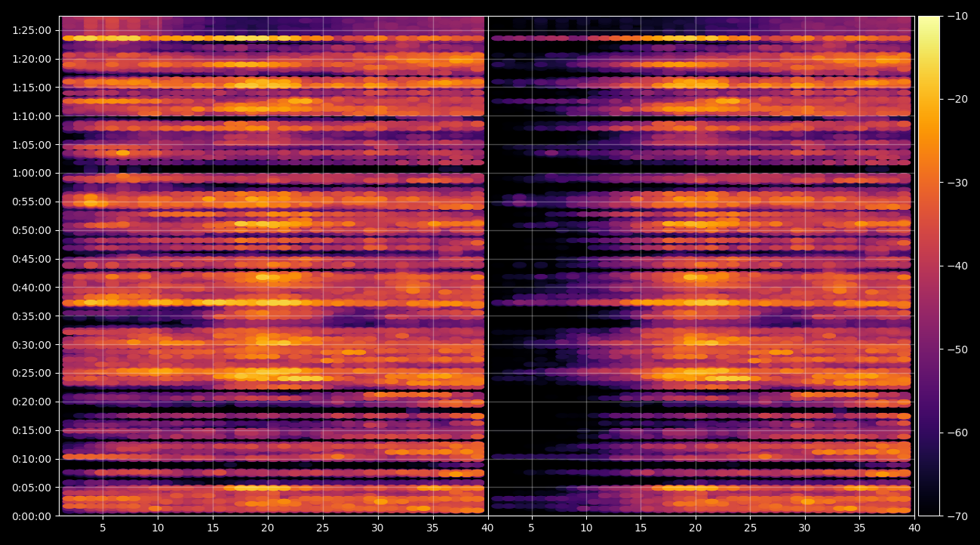Select the −70 colorbar tick label

point(957,516)
